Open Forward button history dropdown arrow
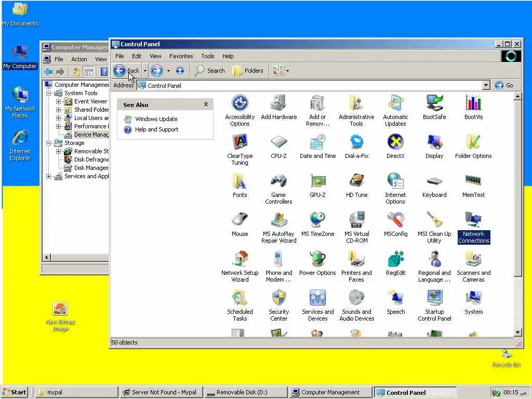532x399 pixels. point(168,71)
